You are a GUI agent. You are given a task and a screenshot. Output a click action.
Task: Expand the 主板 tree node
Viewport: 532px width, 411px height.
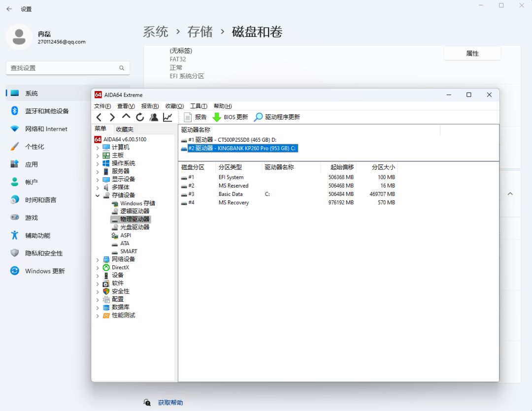(x=98, y=156)
